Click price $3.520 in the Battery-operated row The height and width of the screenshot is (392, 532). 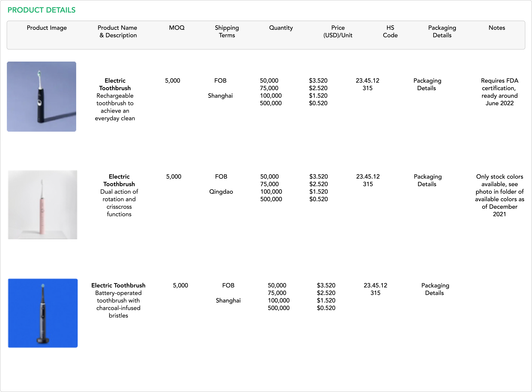coord(326,285)
